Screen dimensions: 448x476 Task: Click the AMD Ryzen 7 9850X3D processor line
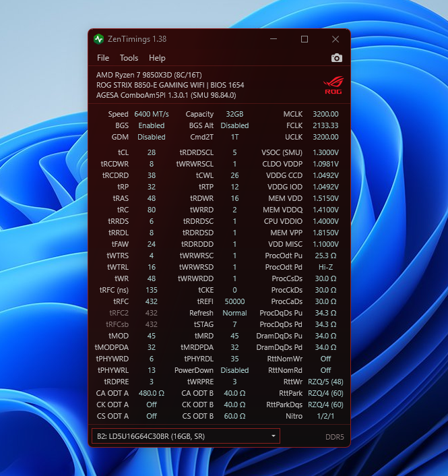[149, 75]
